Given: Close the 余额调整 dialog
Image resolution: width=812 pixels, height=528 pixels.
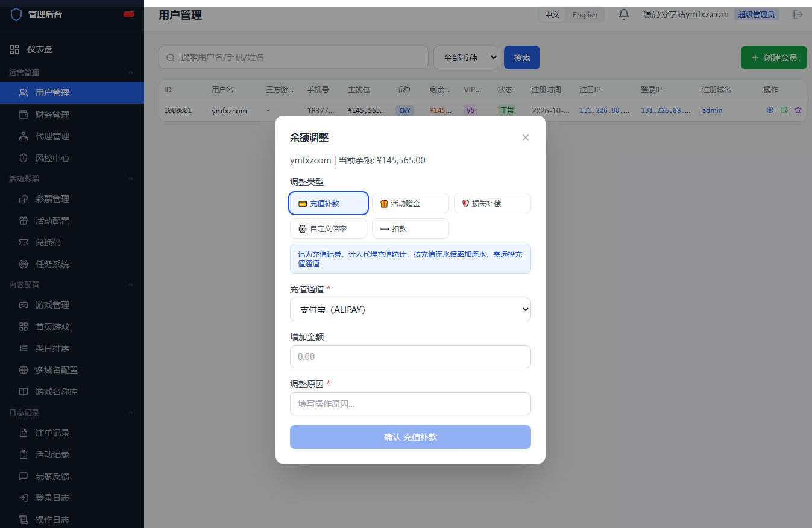Looking at the screenshot, I should [x=526, y=137].
